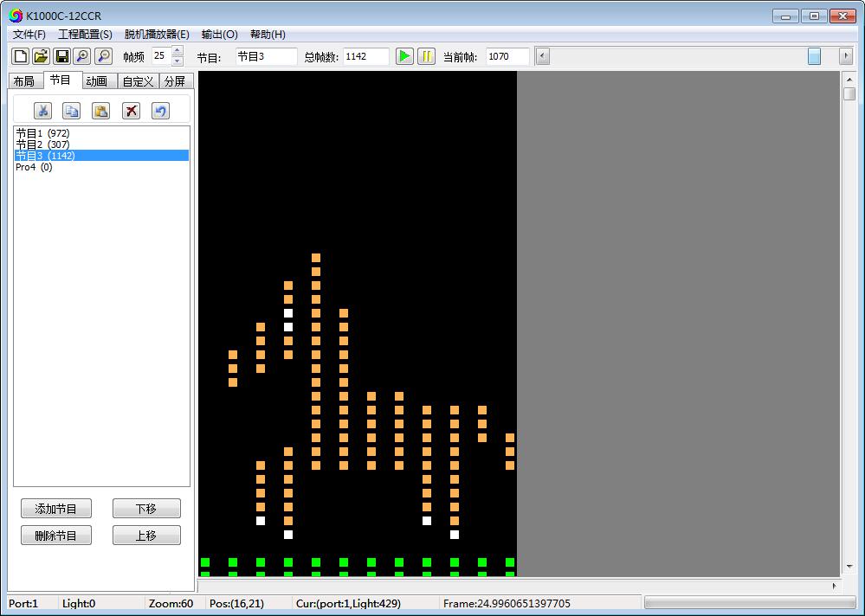Click Frame:24.9960651397705 status text

[507, 603]
